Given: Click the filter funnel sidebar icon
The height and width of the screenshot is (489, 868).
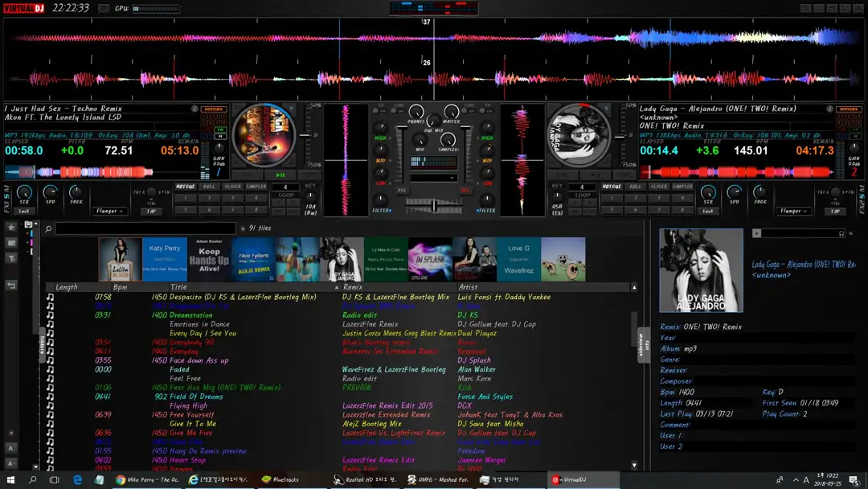Looking at the screenshot, I should coord(11,259).
